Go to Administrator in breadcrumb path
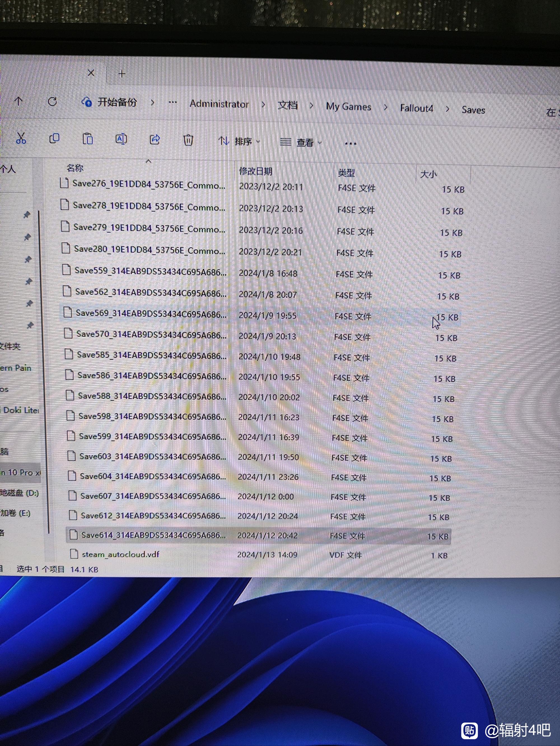560x746 pixels. [219, 104]
